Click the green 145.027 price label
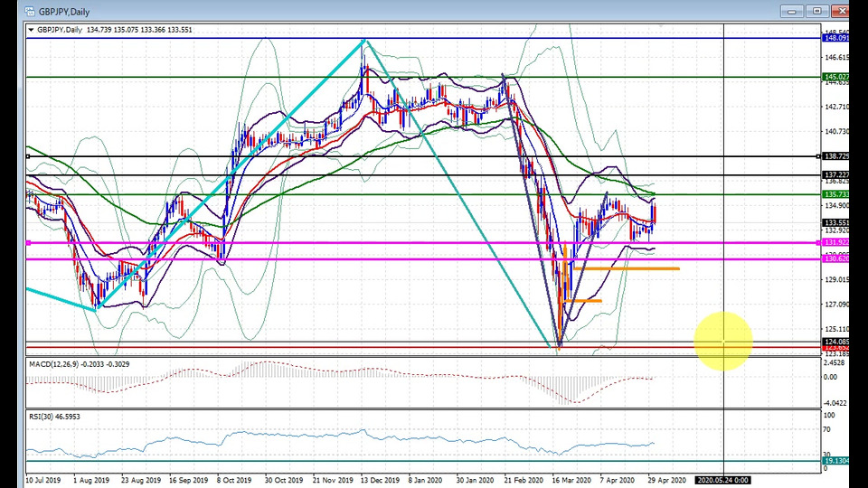Screen dimensions: 868x488 (835, 78)
